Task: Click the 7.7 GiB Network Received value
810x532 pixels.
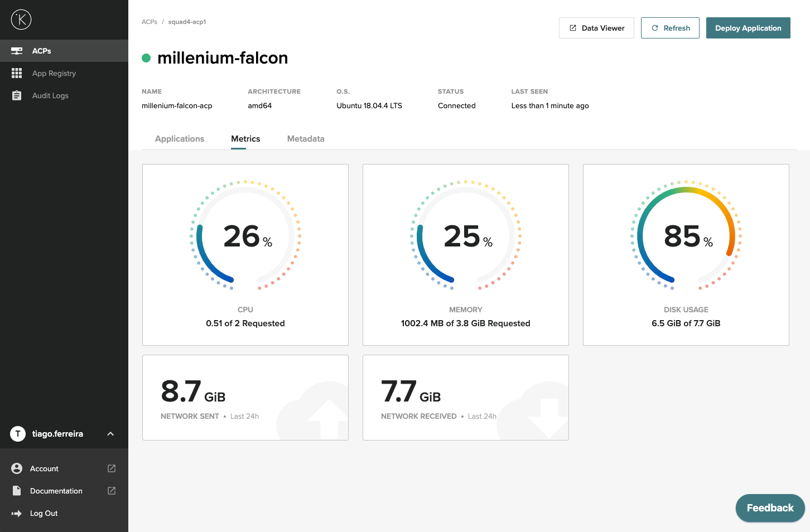Action: [x=411, y=391]
